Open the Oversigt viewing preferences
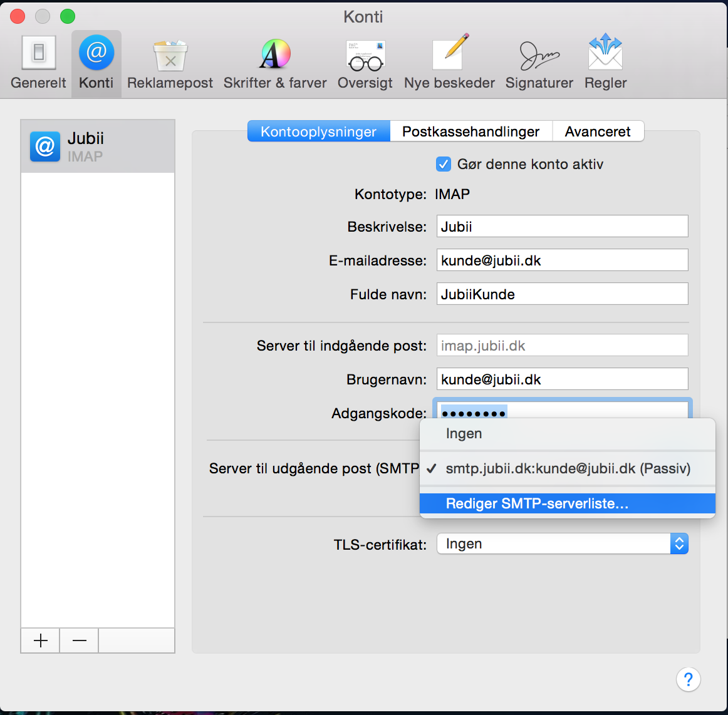This screenshot has width=728, height=715. [x=365, y=63]
